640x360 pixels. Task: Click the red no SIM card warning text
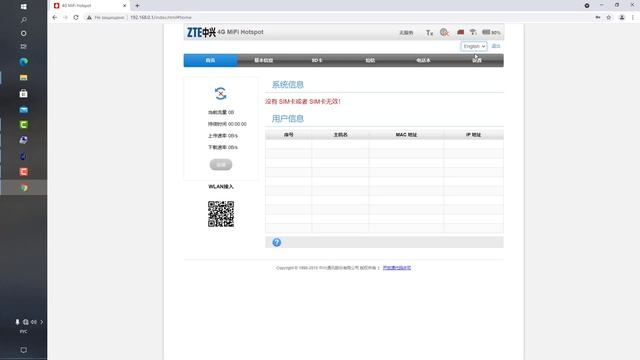(302, 102)
